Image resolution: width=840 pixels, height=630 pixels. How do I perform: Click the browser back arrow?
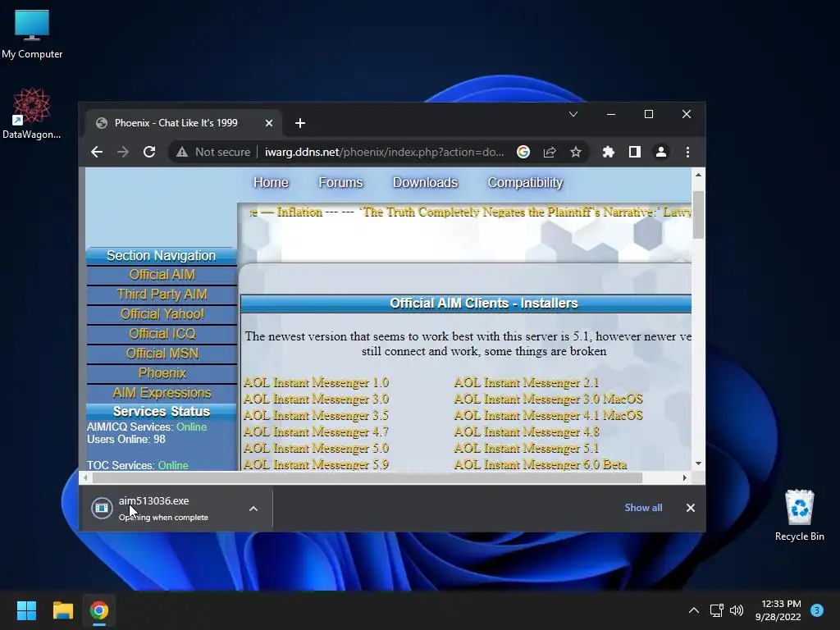[97, 152]
